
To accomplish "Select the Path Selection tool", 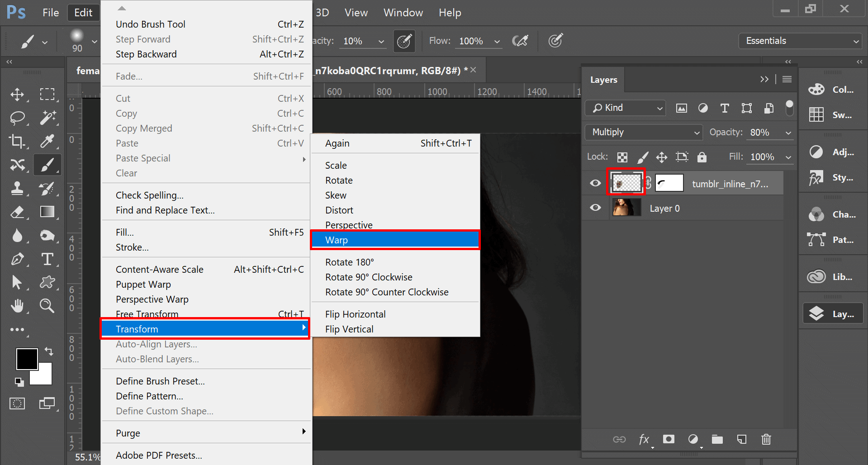I will (x=17, y=282).
